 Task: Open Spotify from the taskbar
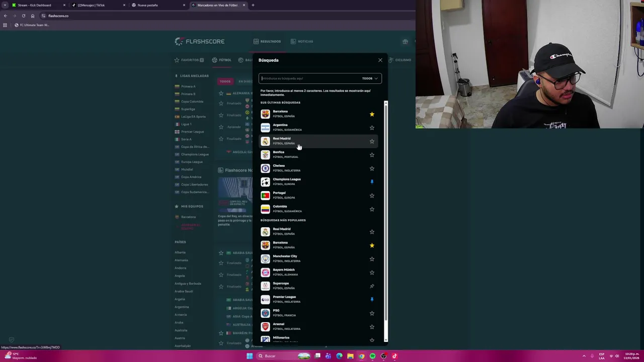pyautogui.click(x=372, y=356)
